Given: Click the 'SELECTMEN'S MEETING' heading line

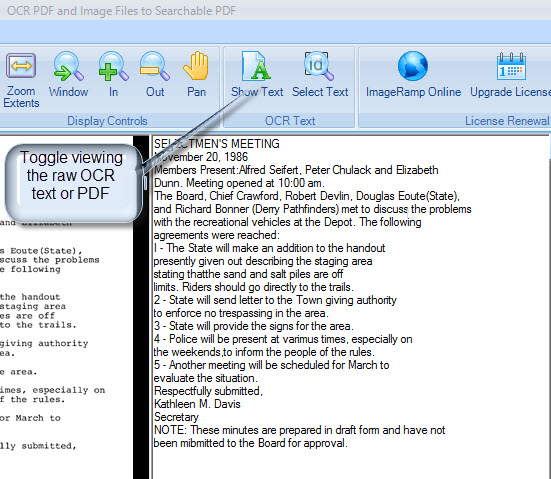Looking at the screenshot, I should pyautogui.click(x=216, y=144).
